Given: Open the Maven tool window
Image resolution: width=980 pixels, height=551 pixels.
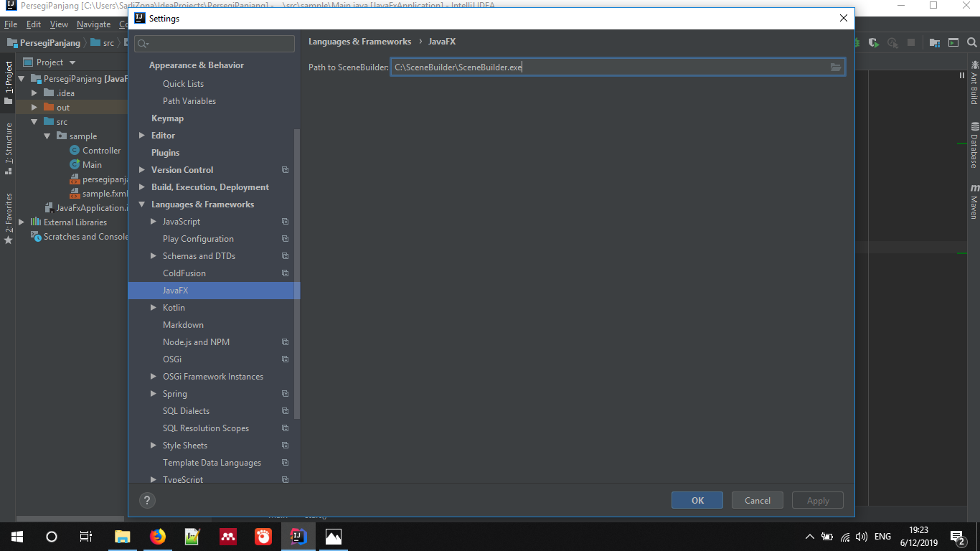Looking at the screenshot, I should click(974, 202).
